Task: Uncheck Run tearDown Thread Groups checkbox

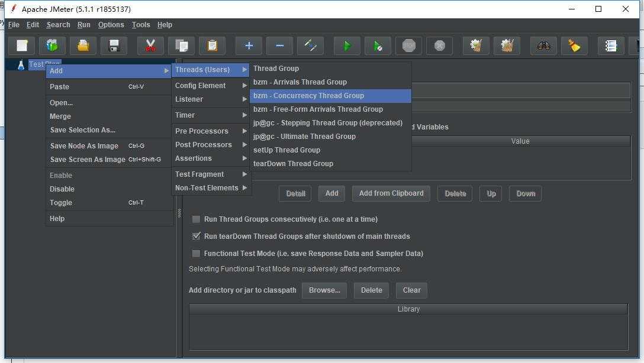Action: pos(197,236)
